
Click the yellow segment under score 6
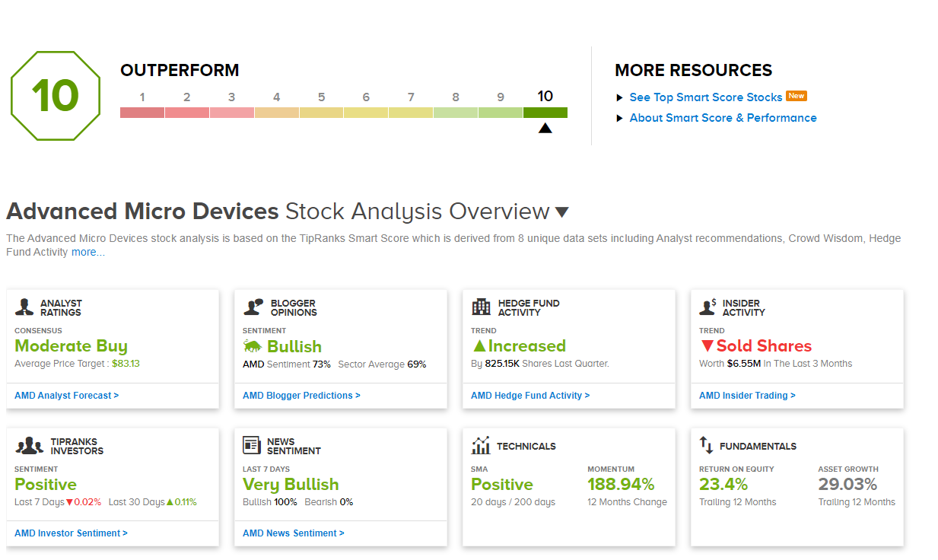coord(366,113)
